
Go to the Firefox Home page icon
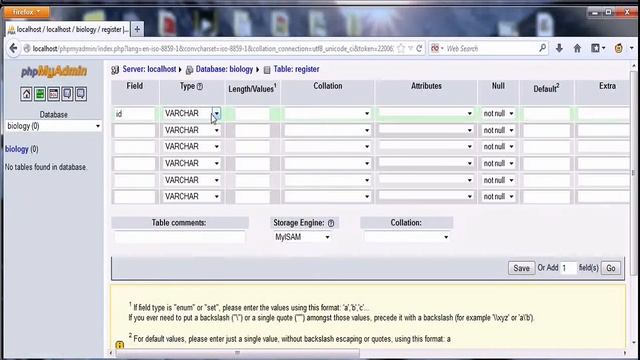(x=577, y=48)
